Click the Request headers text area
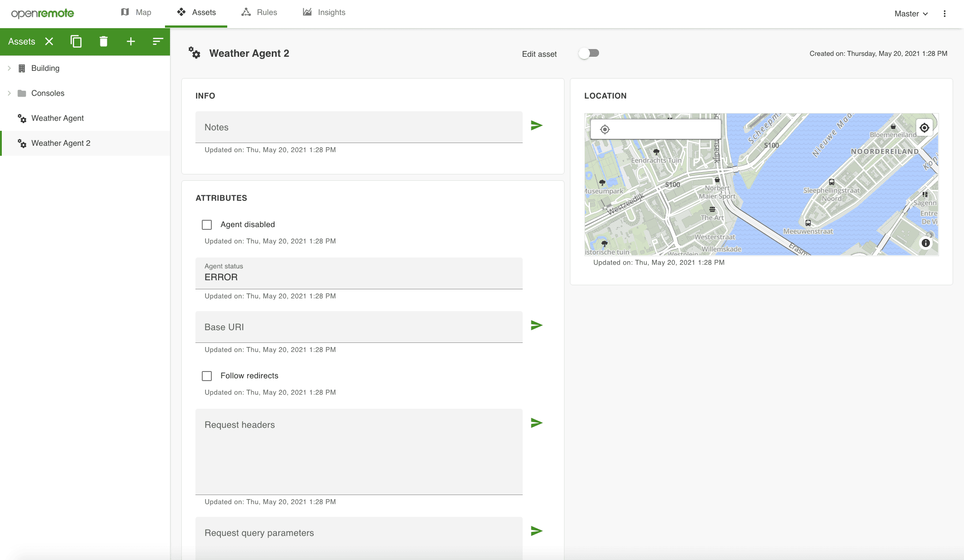 [x=359, y=451]
